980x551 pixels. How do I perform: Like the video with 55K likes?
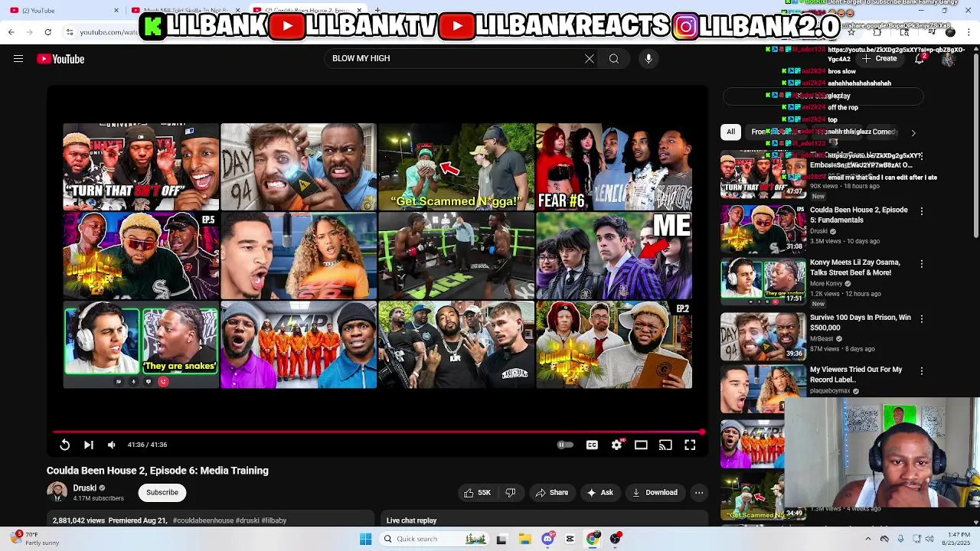click(x=477, y=493)
